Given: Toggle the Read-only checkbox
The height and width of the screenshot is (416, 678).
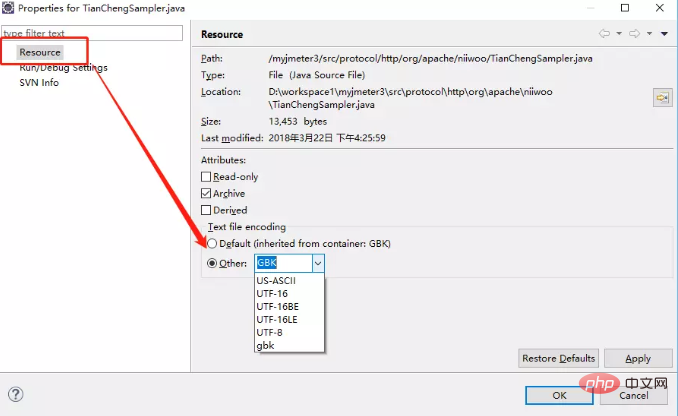Looking at the screenshot, I should click(206, 177).
